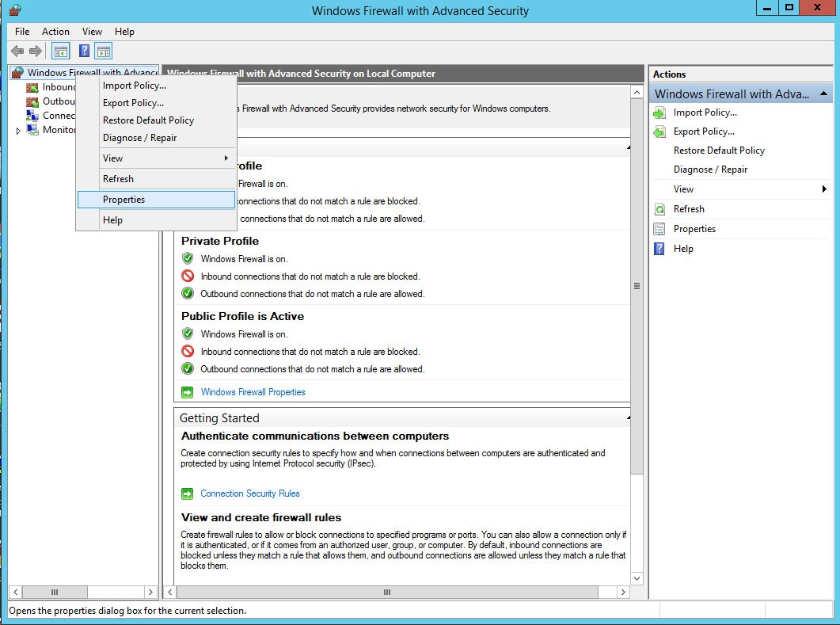Click the application icon in the title bar
840x625 pixels.
pos(15,10)
